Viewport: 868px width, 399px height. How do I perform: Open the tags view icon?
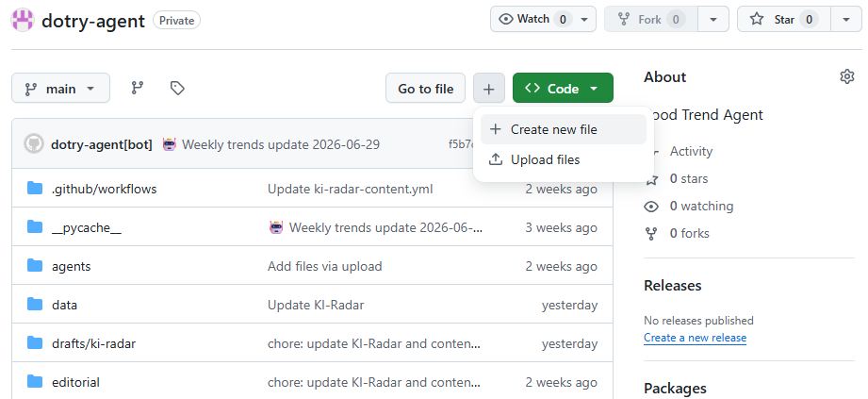(x=177, y=88)
